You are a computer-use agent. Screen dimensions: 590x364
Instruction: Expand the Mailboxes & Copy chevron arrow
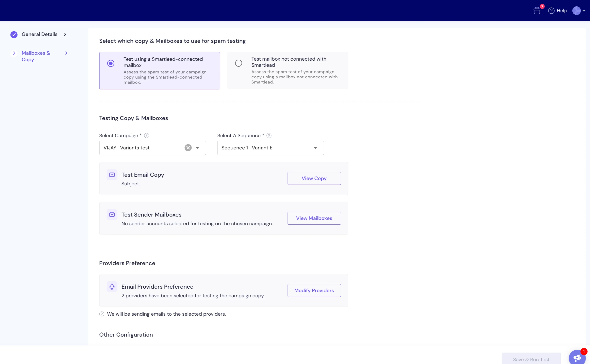tap(66, 53)
